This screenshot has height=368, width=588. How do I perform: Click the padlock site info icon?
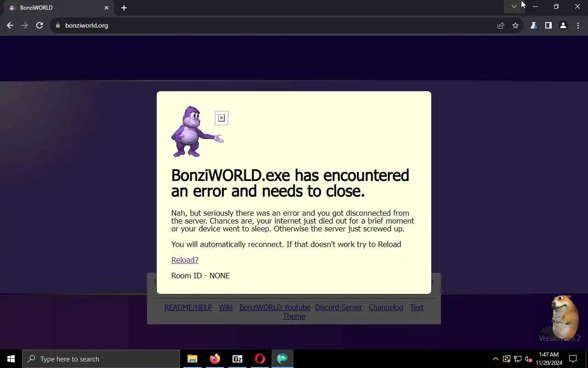[x=58, y=25]
